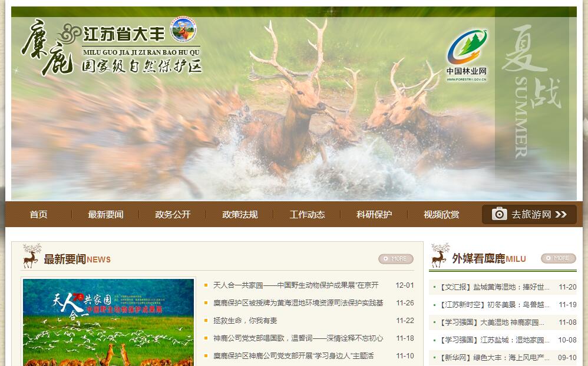
Task: Open 工作动态 navigation item
Action: [307, 214]
